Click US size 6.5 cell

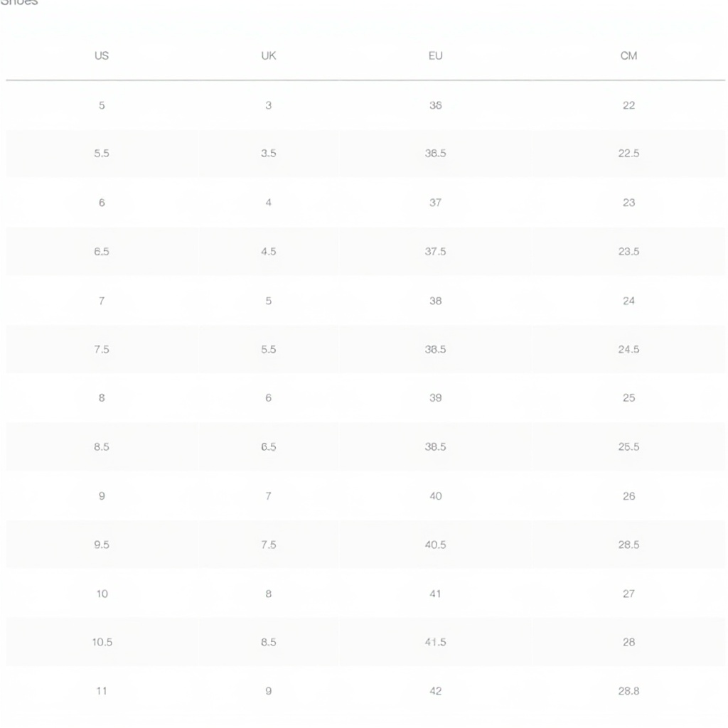pos(102,252)
